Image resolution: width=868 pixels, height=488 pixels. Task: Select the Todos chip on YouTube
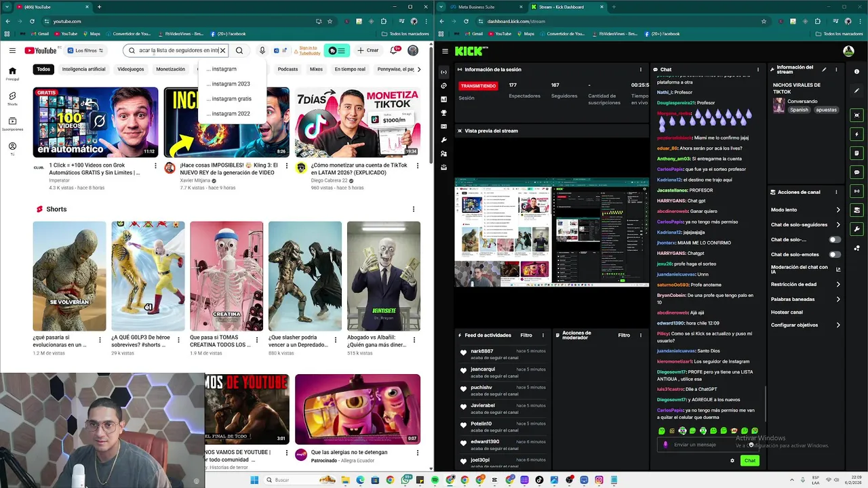[x=43, y=69]
